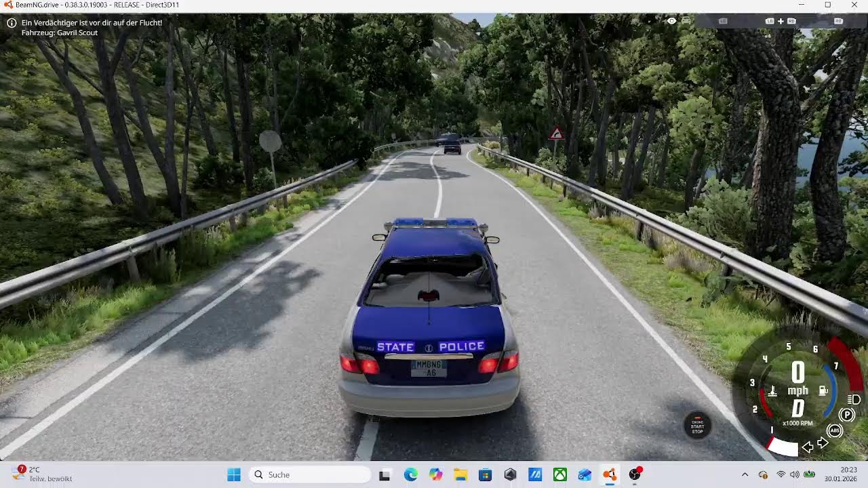Click the Suche search box on taskbar

[309, 474]
